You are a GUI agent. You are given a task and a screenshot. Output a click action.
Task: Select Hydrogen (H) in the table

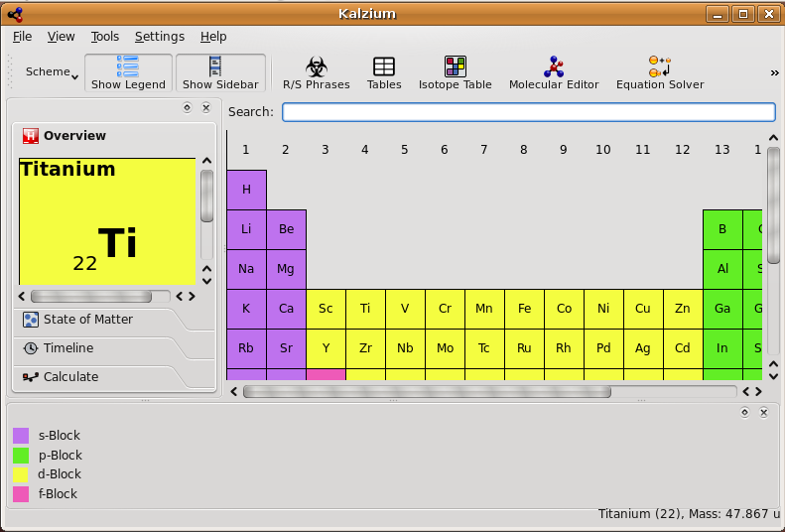tap(246, 190)
